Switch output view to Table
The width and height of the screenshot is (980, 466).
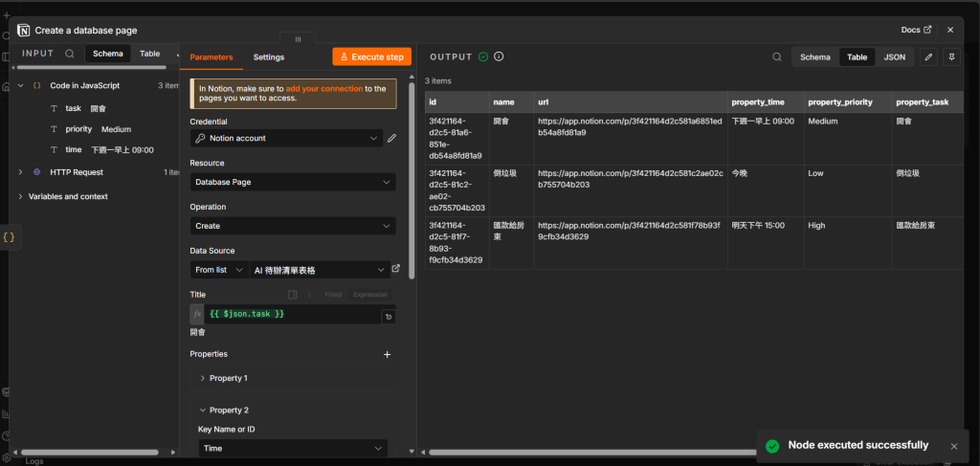(x=857, y=56)
